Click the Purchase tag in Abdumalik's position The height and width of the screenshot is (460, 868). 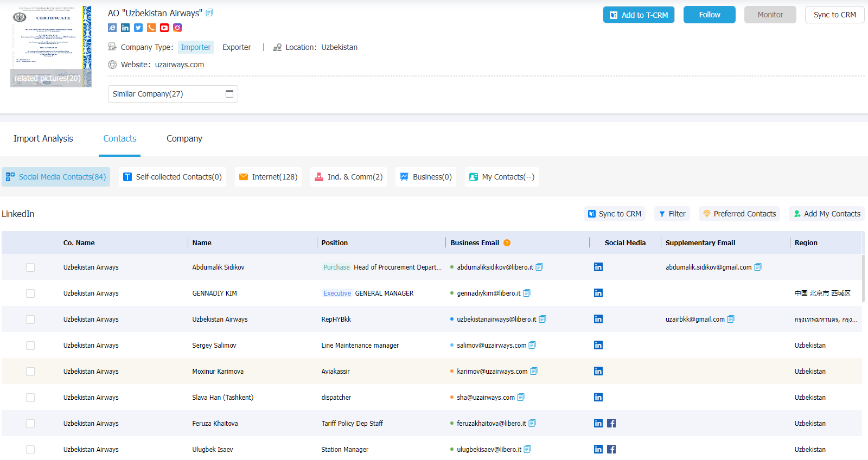336,267
